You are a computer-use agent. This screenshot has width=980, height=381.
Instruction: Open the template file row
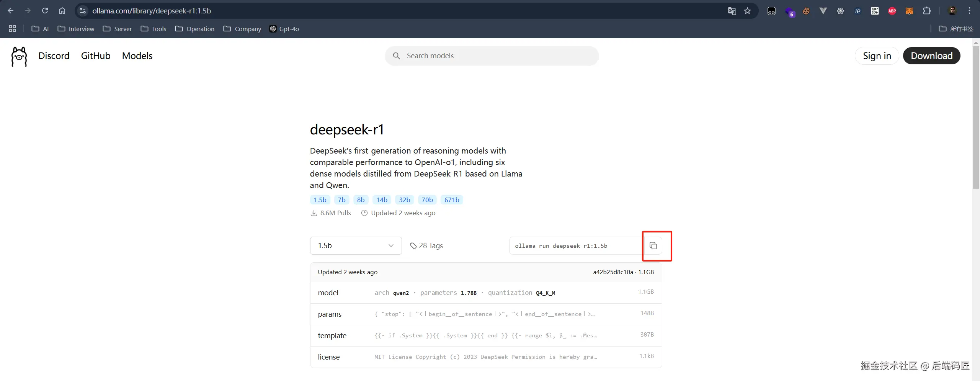point(486,336)
